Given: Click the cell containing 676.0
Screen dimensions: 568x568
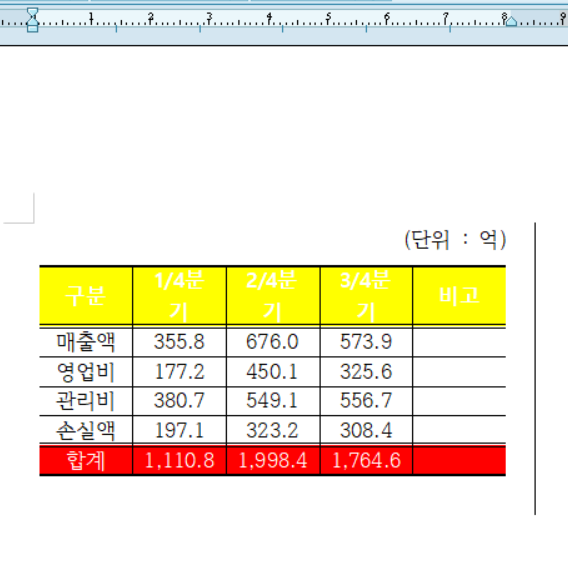Looking at the screenshot, I should [x=273, y=342].
